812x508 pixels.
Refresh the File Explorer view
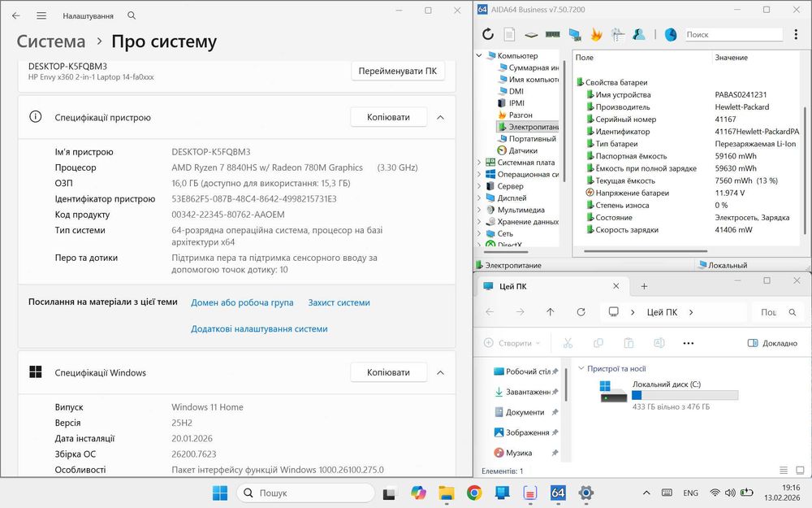coord(581,311)
